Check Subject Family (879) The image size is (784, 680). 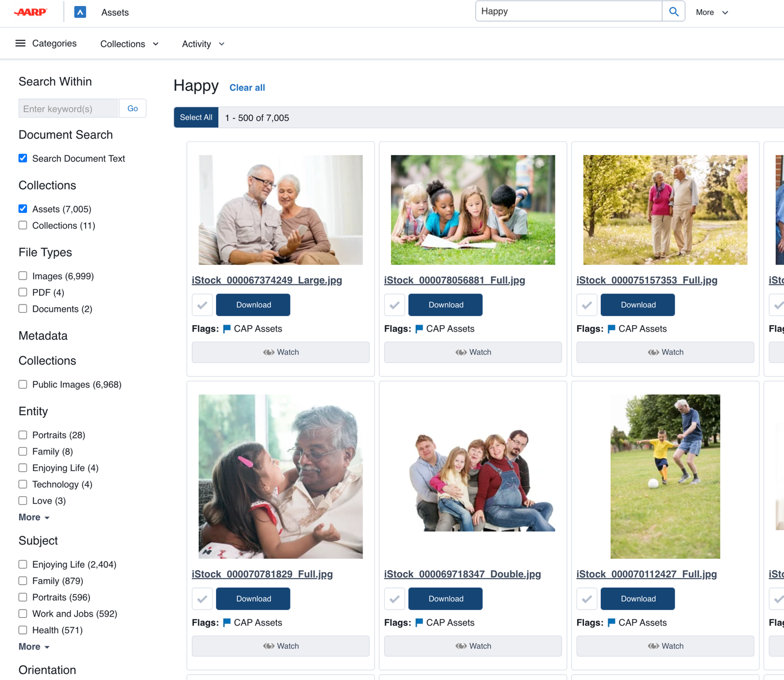pyautogui.click(x=23, y=581)
